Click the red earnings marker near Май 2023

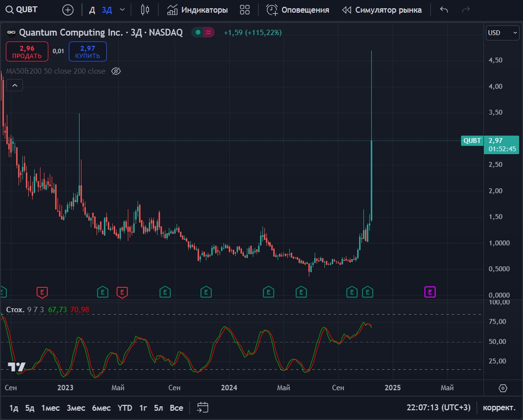click(122, 292)
